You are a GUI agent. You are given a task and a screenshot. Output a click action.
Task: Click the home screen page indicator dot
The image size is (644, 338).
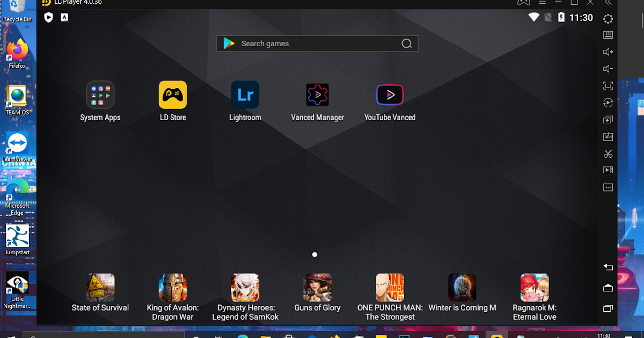[314, 255]
